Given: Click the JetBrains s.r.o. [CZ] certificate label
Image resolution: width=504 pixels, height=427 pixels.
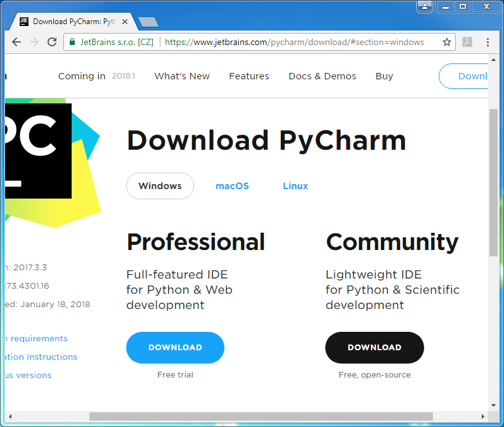Looking at the screenshot, I should click(117, 42).
